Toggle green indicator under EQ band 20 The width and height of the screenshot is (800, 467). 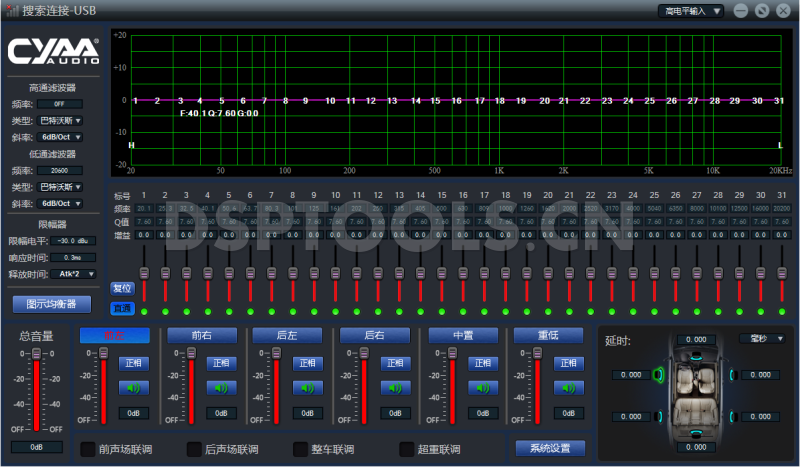548,311
